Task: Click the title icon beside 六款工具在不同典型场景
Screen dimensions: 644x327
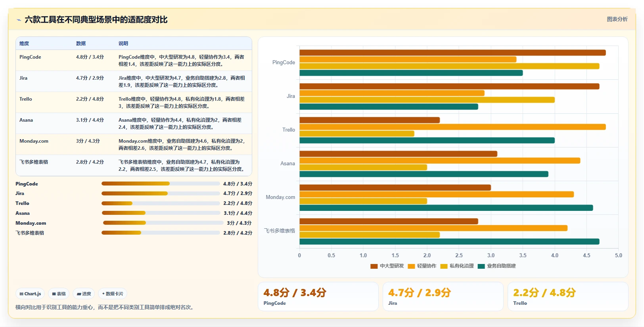Action: 19,20
